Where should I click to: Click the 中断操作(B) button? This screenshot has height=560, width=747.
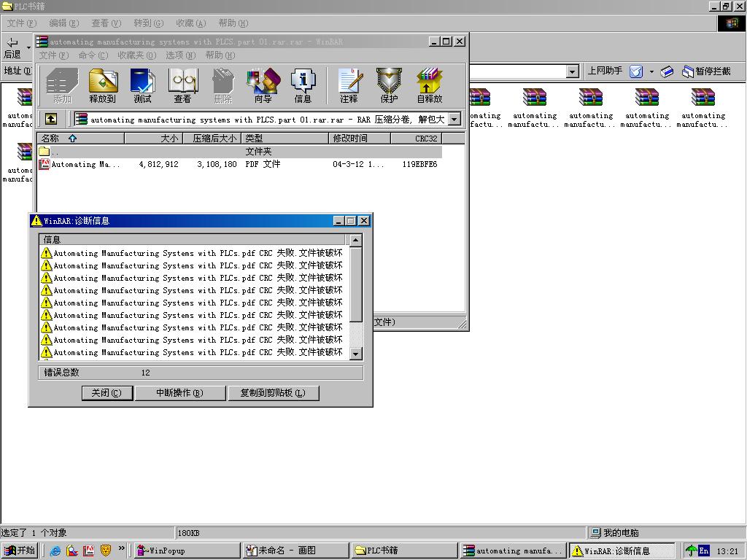(180, 393)
